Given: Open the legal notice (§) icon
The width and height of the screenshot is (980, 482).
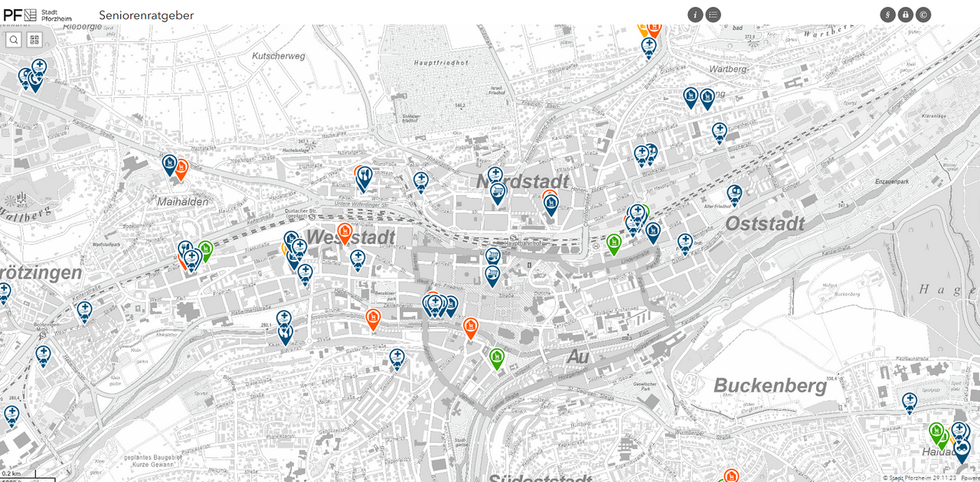Looking at the screenshot, I should point(887,14).
